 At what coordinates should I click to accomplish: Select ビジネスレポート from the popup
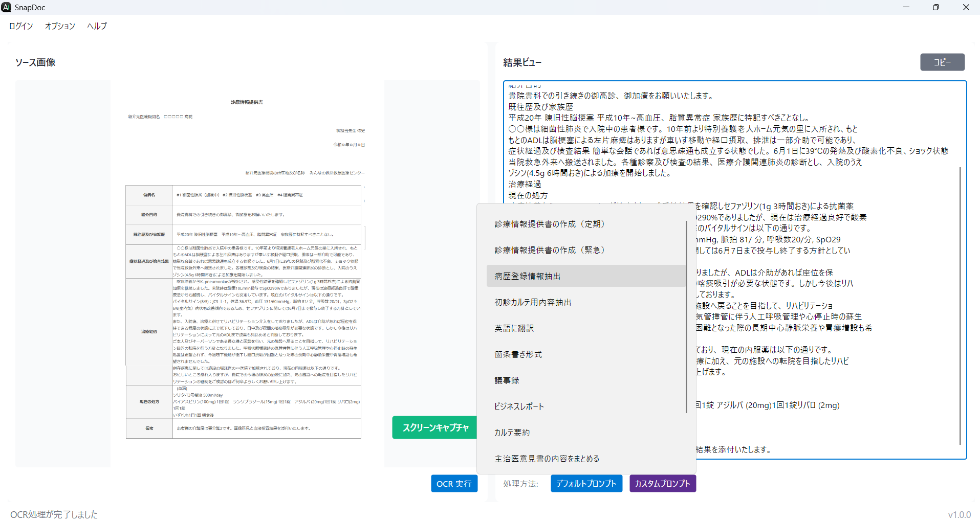point(519,406)
